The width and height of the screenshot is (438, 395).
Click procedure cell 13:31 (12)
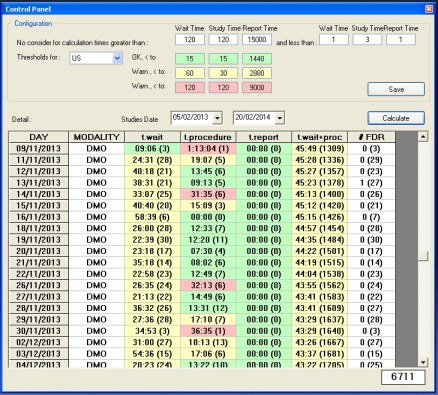[208, 308]
